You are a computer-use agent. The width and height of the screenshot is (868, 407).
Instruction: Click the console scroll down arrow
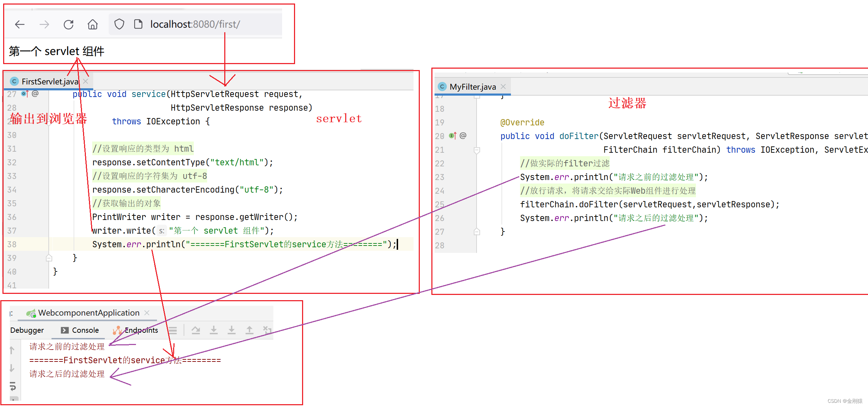[12, 368]
